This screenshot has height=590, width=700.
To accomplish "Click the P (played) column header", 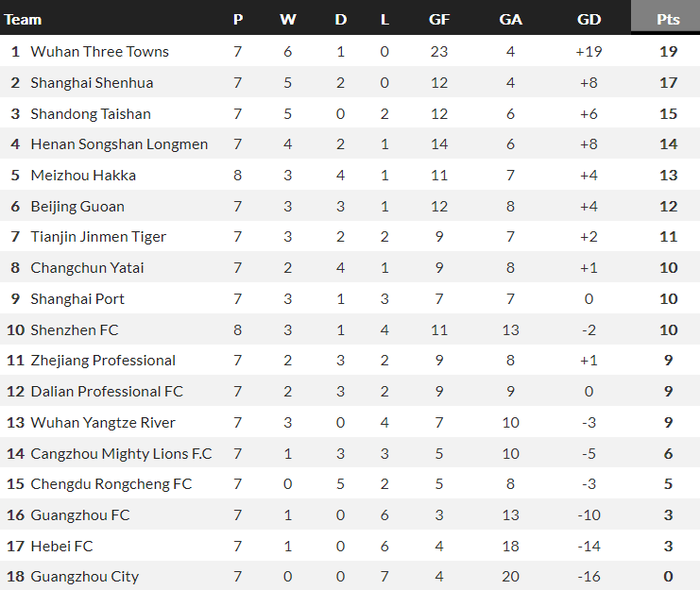I will (238, 19).
